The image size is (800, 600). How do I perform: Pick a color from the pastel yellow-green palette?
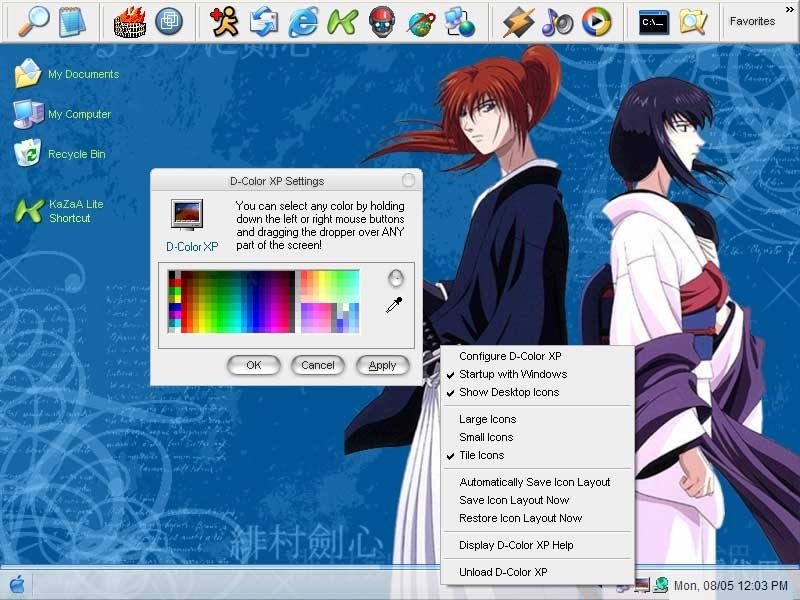(x=330, y=286)
